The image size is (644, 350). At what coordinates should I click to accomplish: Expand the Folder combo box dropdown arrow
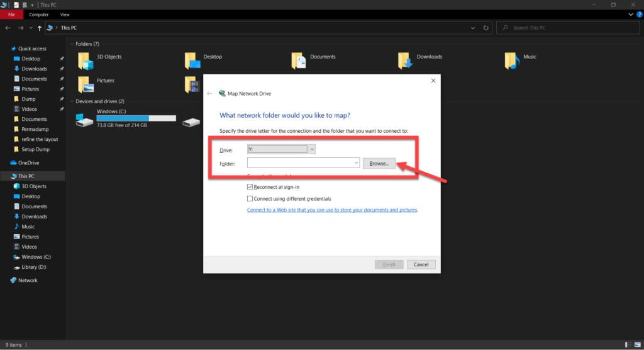click(x=356, y=163)
